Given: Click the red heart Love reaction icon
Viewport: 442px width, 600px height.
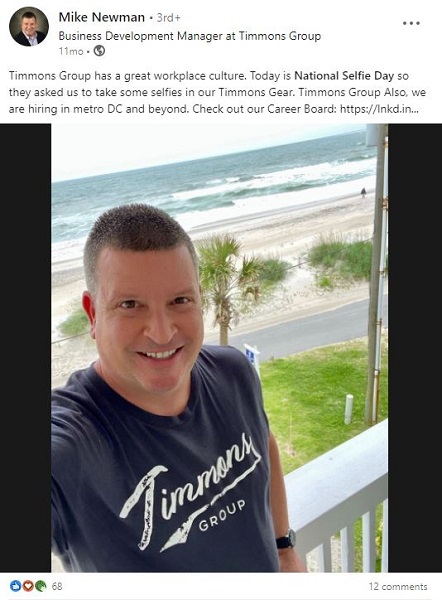Looking at the screenshot, I should click(28, 586).
